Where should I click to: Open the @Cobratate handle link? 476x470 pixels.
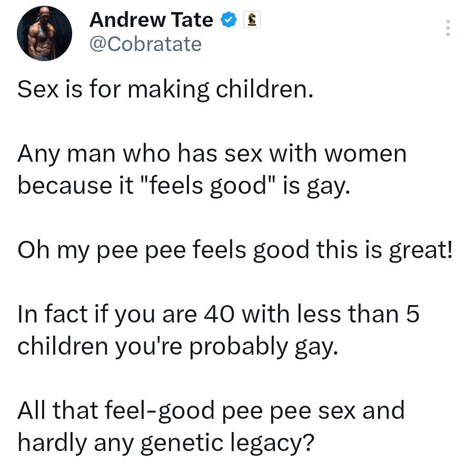[145, 44]
